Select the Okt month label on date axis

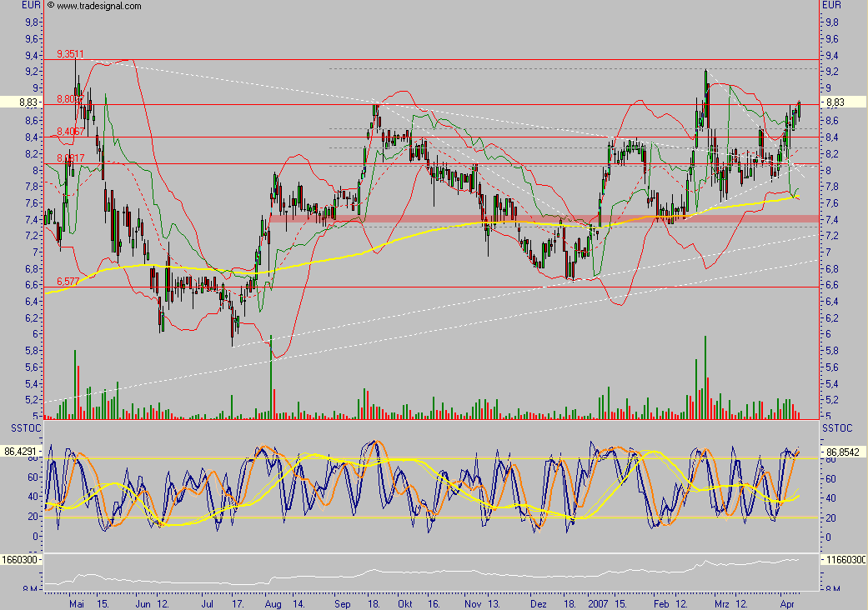coord(405,604)
